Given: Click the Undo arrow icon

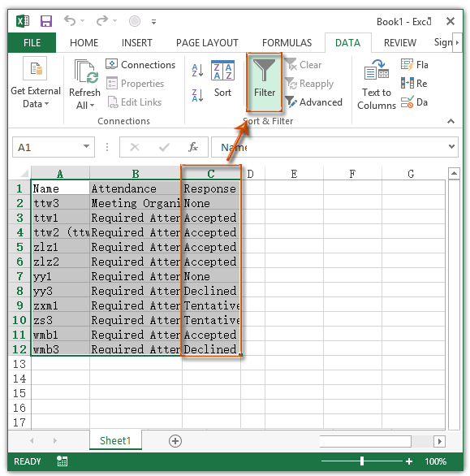Looking at the screenshot, I should [x=70, y=21].
